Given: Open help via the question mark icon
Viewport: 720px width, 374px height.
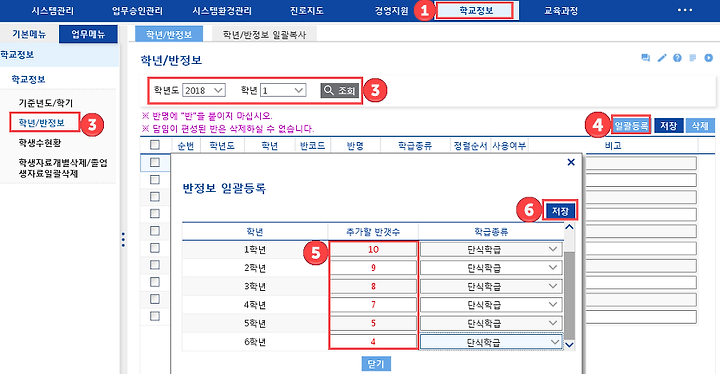Looking at the screenshot, I should point(677,58).
